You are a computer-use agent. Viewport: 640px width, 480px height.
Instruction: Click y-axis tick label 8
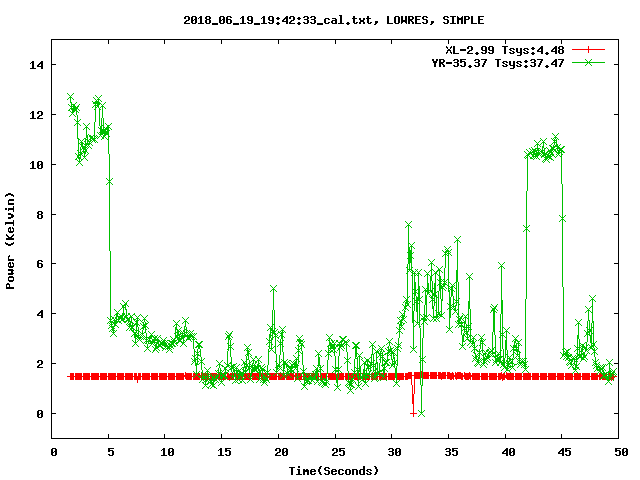point(40,215)
